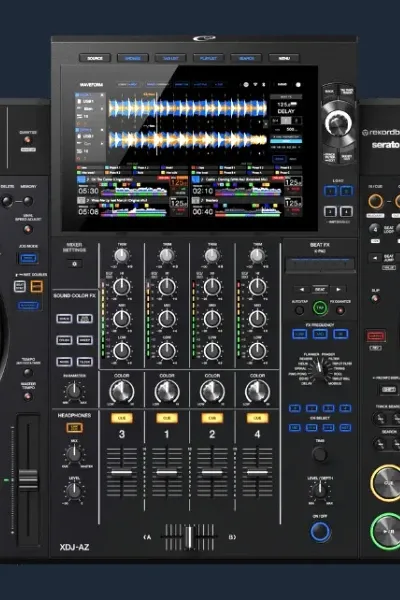Select Beat FX channel select MST button

coord(345,427)
